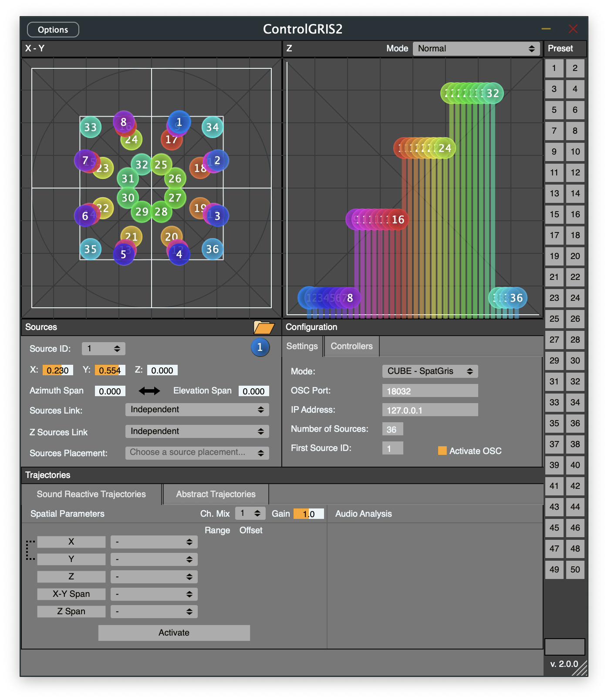This screenshot has height=700, width=608.
Task: Select source 34 in X-Y field
Action: click(x=213, y=127)
